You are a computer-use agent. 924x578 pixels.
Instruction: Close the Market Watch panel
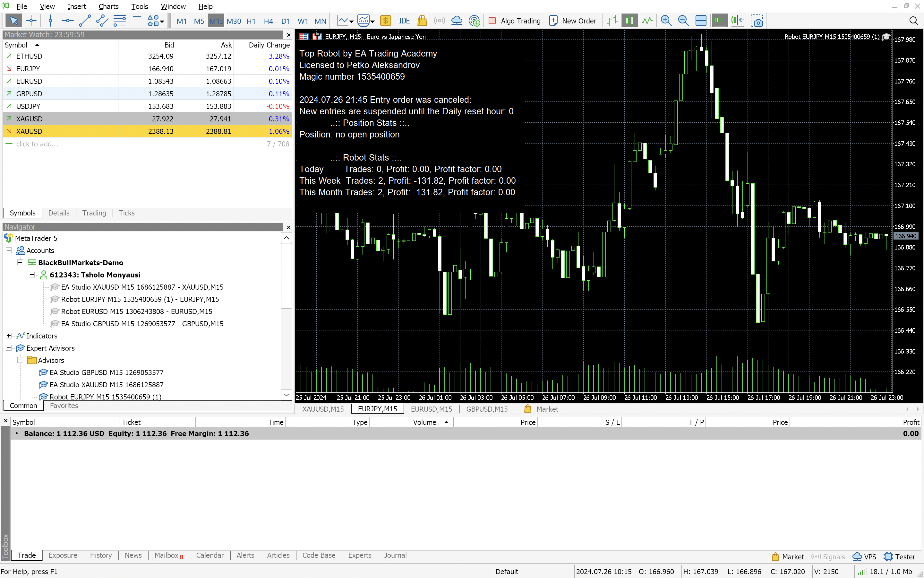[289, 35]
